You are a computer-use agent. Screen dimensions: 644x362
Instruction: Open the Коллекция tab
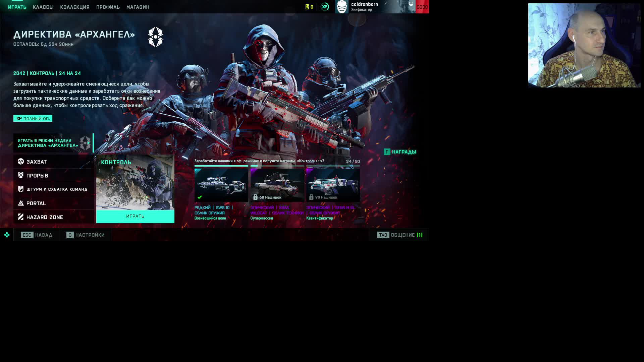[75, 7]
